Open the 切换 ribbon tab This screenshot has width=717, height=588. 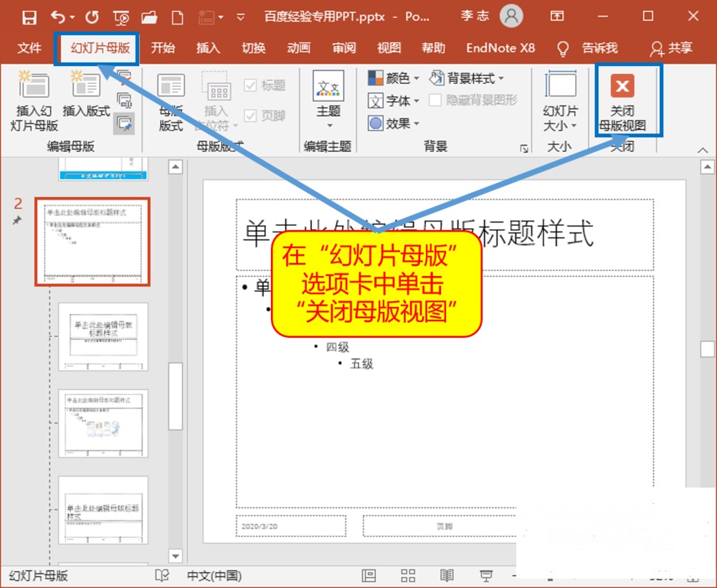(x=254, y=47)
